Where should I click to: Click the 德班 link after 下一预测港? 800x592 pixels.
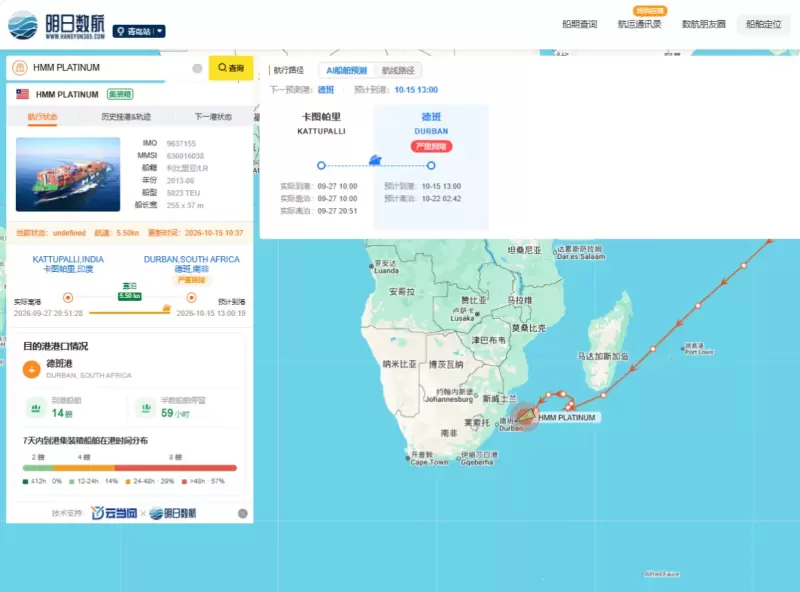point(326,90)
